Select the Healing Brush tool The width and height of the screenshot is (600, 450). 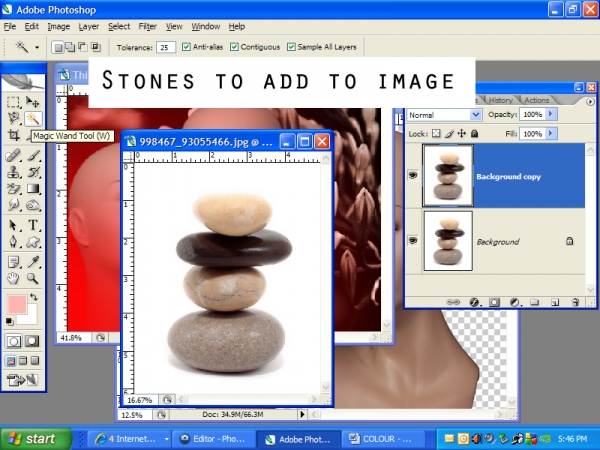click(x=13, y=156)
